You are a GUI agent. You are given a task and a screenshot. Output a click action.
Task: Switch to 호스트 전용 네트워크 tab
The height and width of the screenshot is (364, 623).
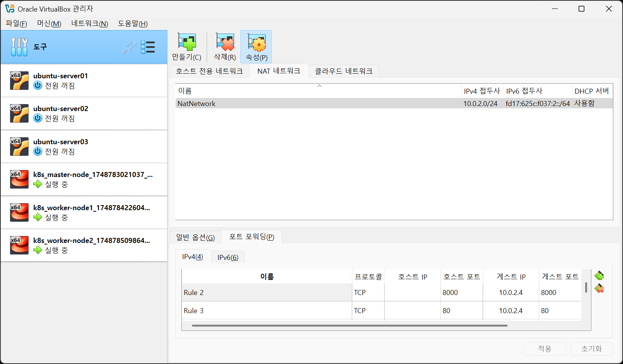coord(210,71)
